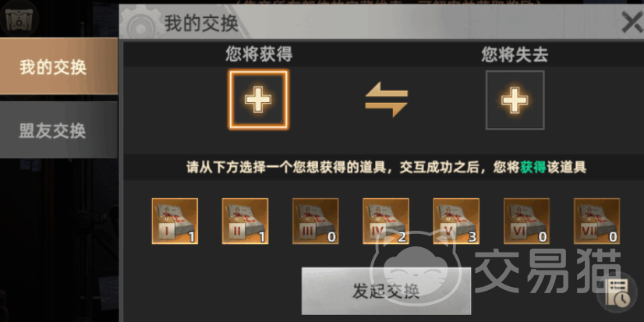Click the 您将获得 heading label
Screen dimensions: 644x322
point(259,55)
